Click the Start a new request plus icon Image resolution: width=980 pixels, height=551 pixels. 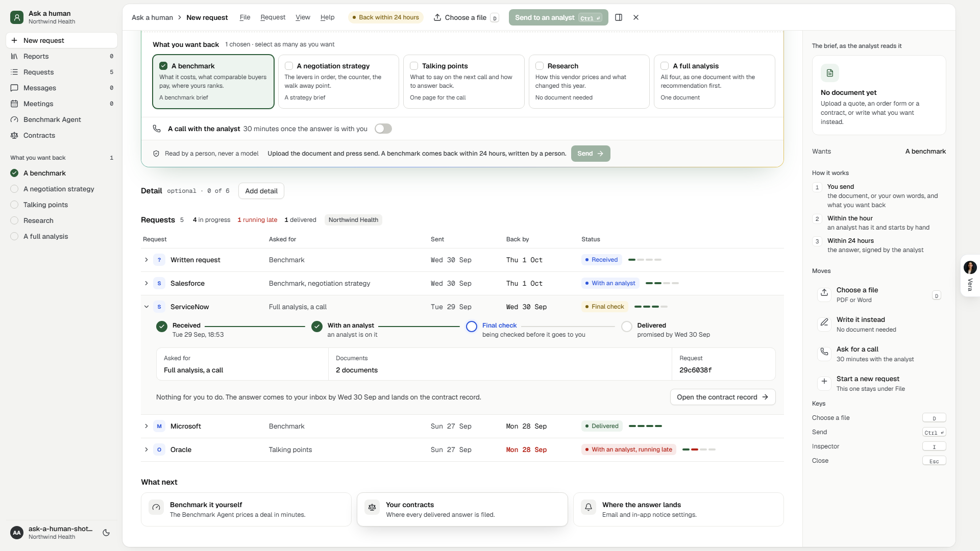point(824,382)
